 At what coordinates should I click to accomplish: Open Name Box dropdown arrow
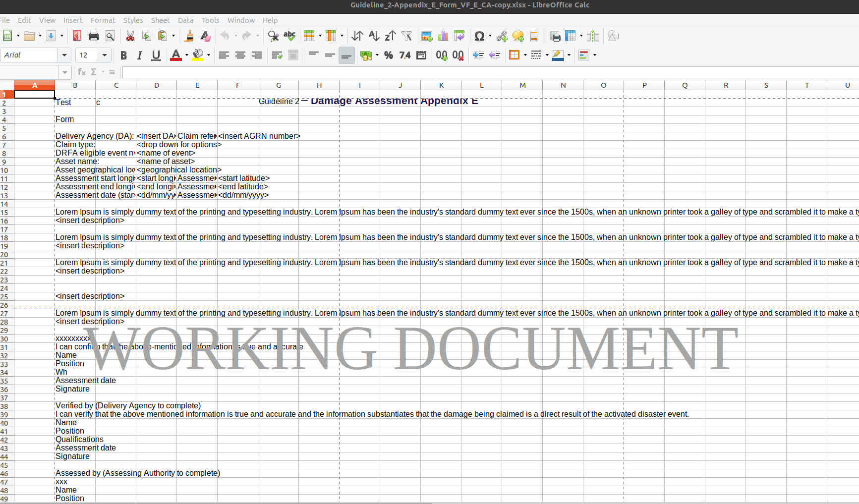click(x=64, y=72)
